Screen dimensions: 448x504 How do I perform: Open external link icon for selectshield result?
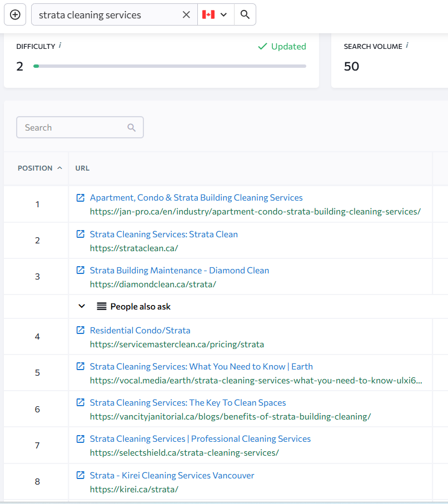click(81, 439)
